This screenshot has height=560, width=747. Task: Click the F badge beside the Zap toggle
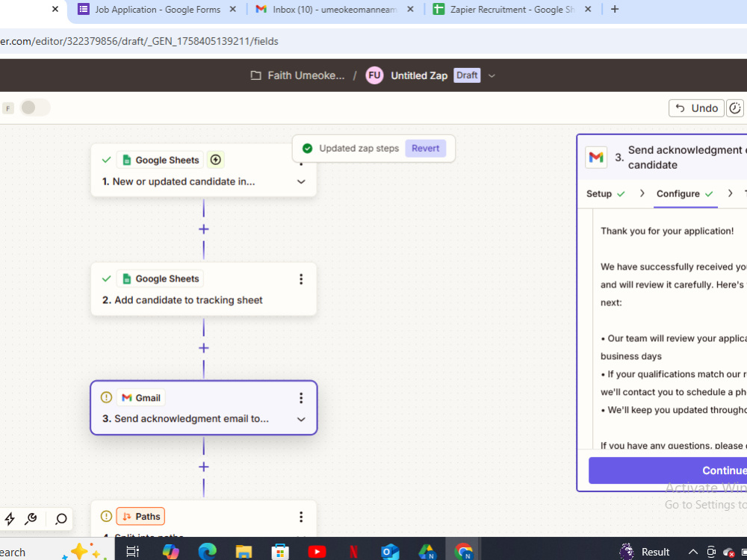click(x=7, y=108)
